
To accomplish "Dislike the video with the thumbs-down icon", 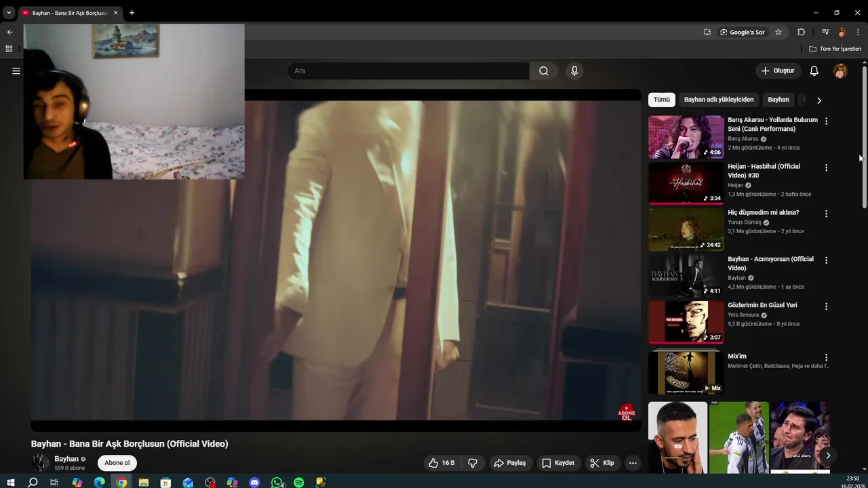I will click(x=473, y=463).
